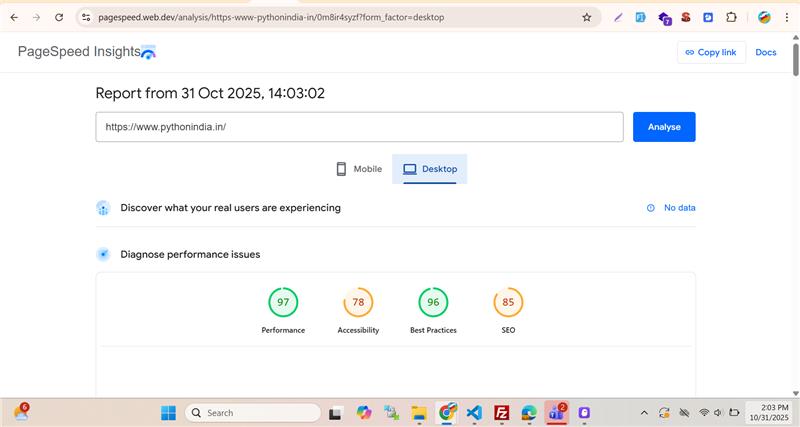Click the URL input field with pythonindia.in
Image resolution: width=800 pixels, height=427 pixels.
pos(360,127)
